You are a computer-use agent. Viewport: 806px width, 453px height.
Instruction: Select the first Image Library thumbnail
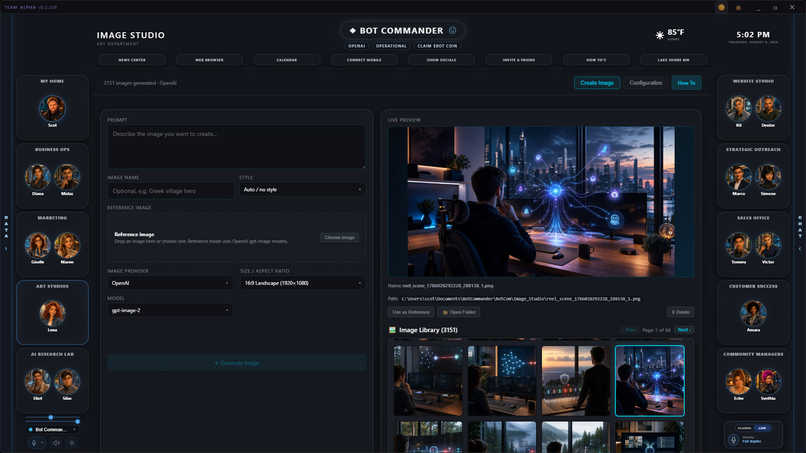pos(428,380)
